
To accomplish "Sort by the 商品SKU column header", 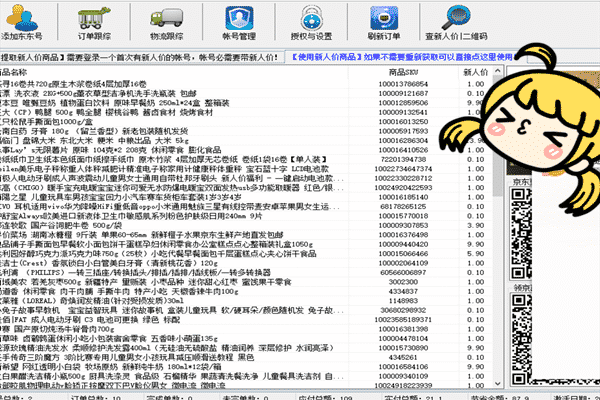I will point(403,72).
